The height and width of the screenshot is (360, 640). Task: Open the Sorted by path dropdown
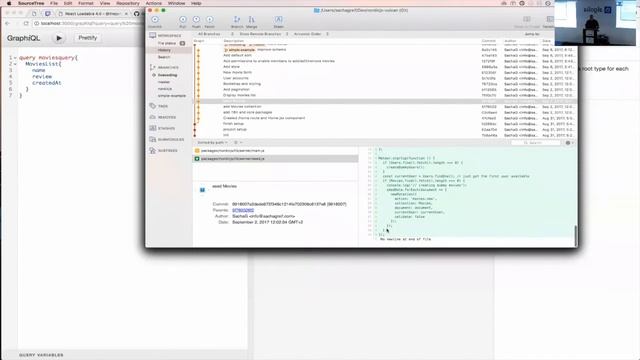[x=213, y=142]
